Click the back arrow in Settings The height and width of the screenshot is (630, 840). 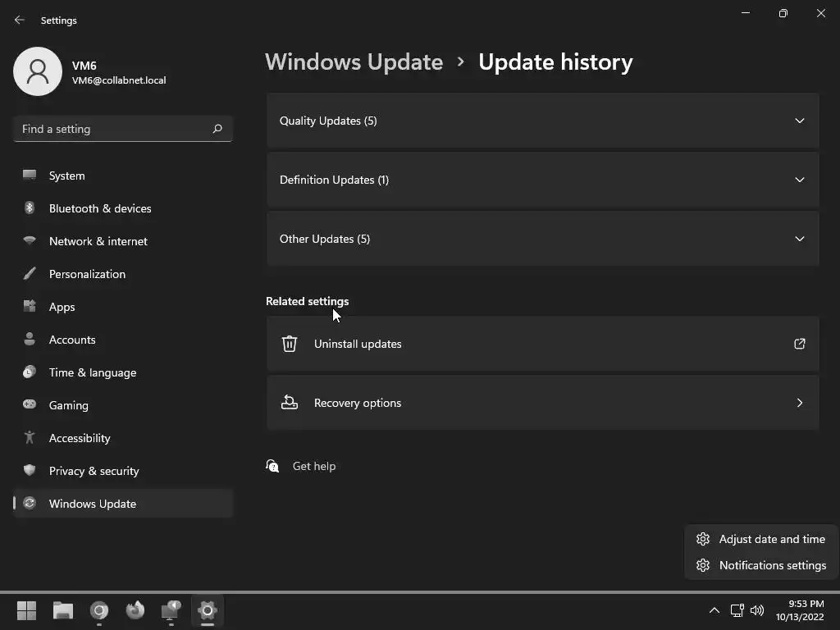20,20
